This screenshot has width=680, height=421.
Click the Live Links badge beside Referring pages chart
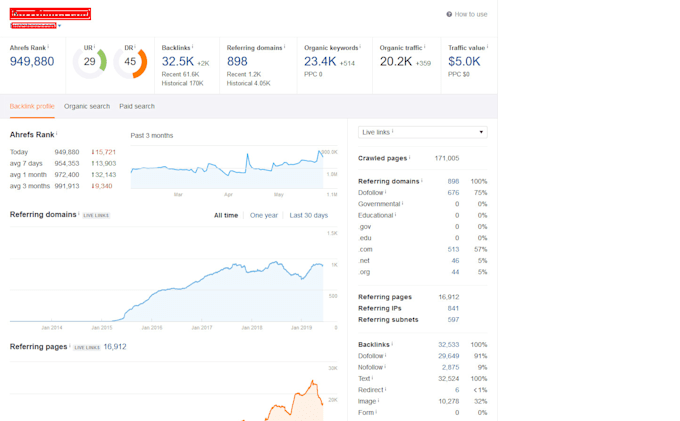point(87,347)
